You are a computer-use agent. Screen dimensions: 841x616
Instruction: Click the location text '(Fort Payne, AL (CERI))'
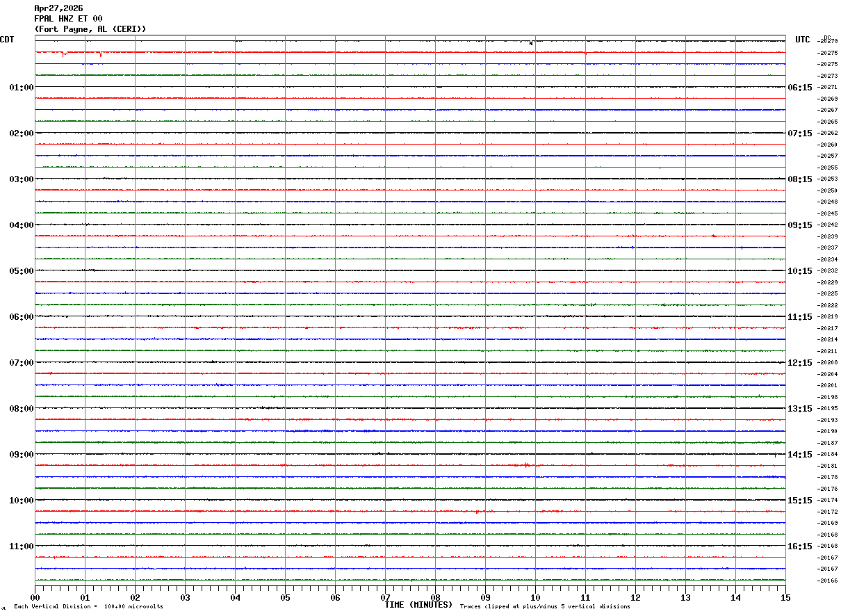(90, 29)
